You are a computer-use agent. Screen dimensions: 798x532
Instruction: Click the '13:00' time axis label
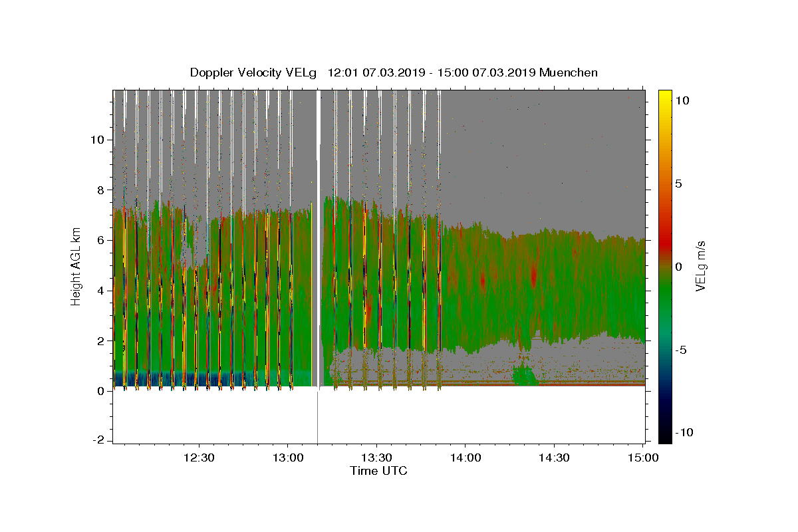pyautogui.click(x=287, y=458)
